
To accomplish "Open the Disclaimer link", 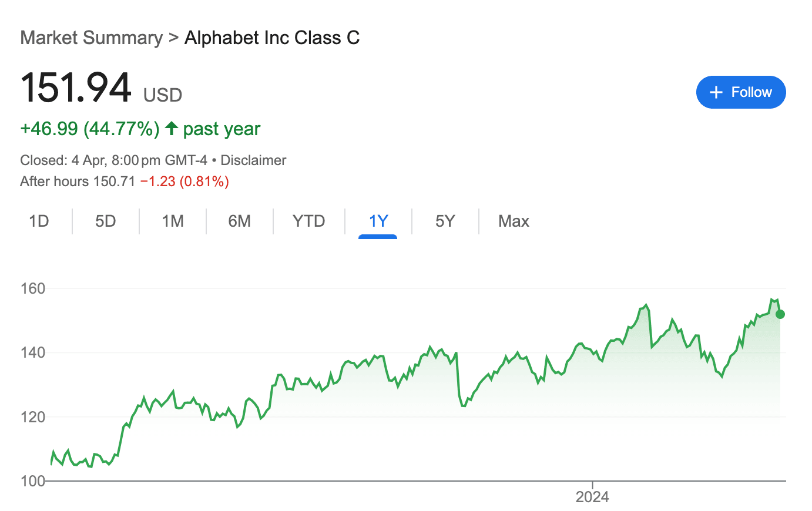I will coord(253,160).
